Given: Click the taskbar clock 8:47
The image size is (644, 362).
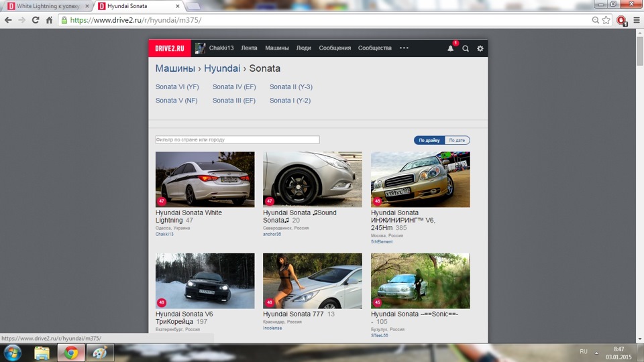Looking at the screenshot, I should [619, 349].
